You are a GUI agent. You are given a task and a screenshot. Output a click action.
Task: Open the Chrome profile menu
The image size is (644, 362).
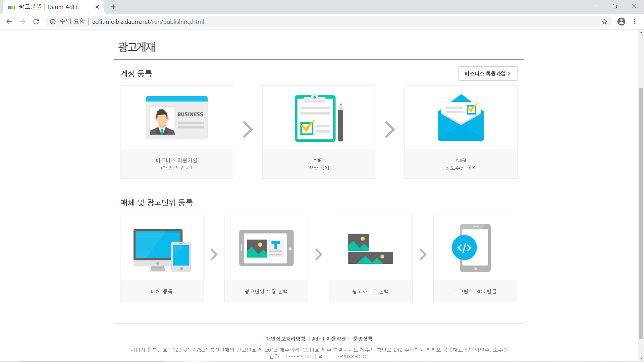[x=621, y=22]
